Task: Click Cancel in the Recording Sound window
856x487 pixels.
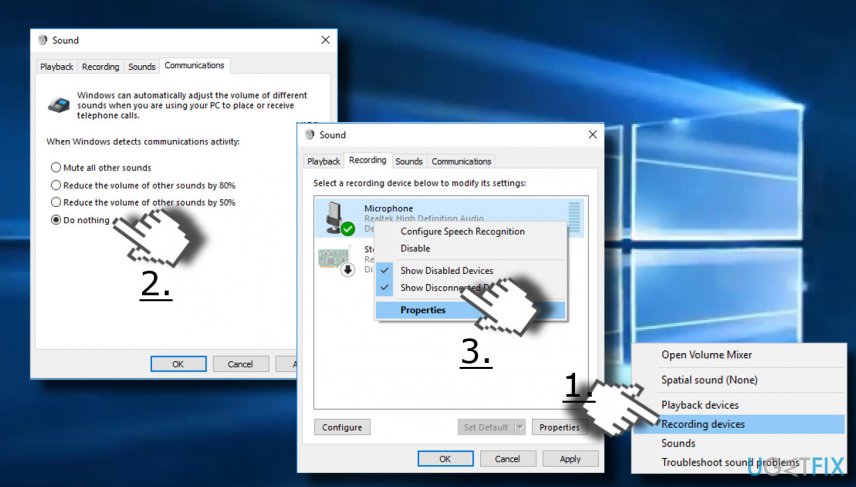Action: tap(508, 459)
